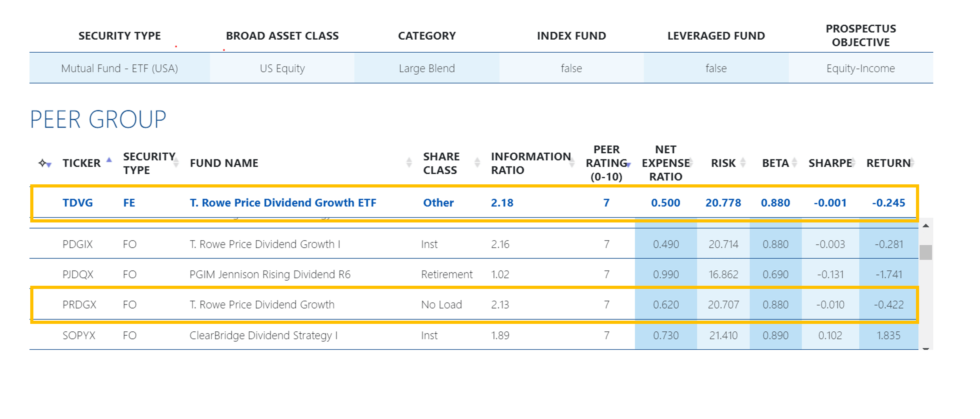980x419 pixels.
Task: Click the Retirement share class cell
Action: (447, 274)
